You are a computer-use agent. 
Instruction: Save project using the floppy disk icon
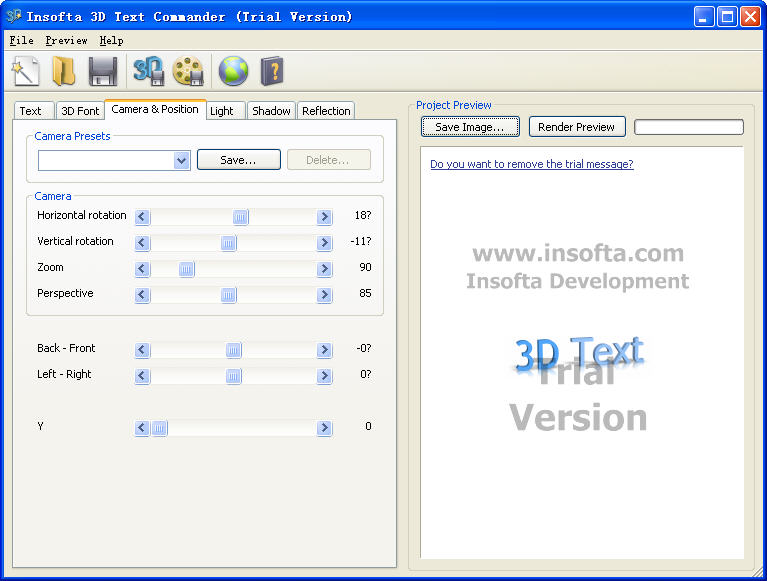[103, 71]
